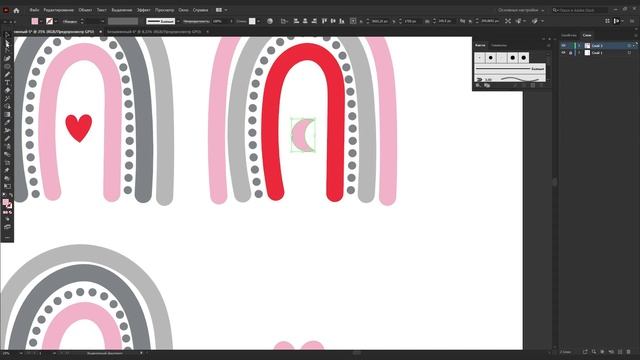The image size is (640, 360).
Task: Open the Эффект menu
Action: pos(143,10)
